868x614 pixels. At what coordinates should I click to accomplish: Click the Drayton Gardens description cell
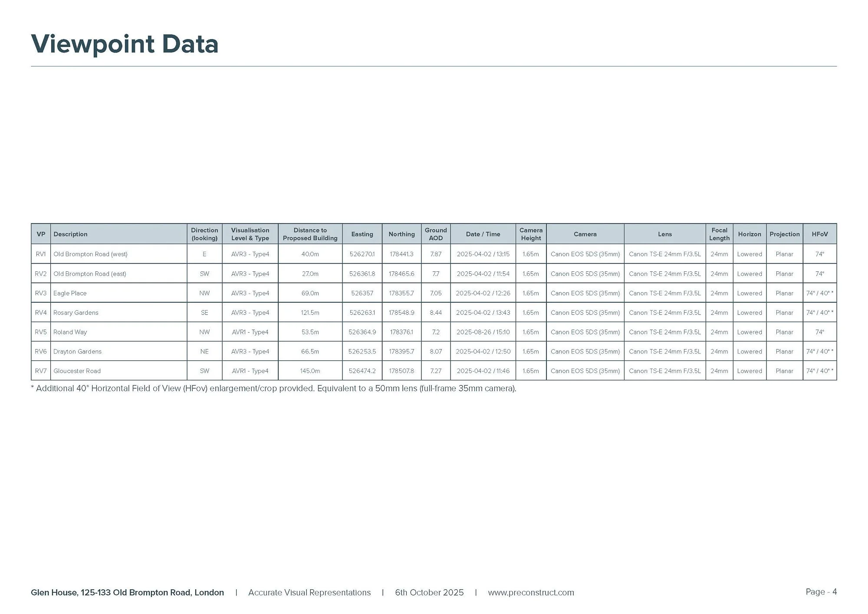point(77,352)
